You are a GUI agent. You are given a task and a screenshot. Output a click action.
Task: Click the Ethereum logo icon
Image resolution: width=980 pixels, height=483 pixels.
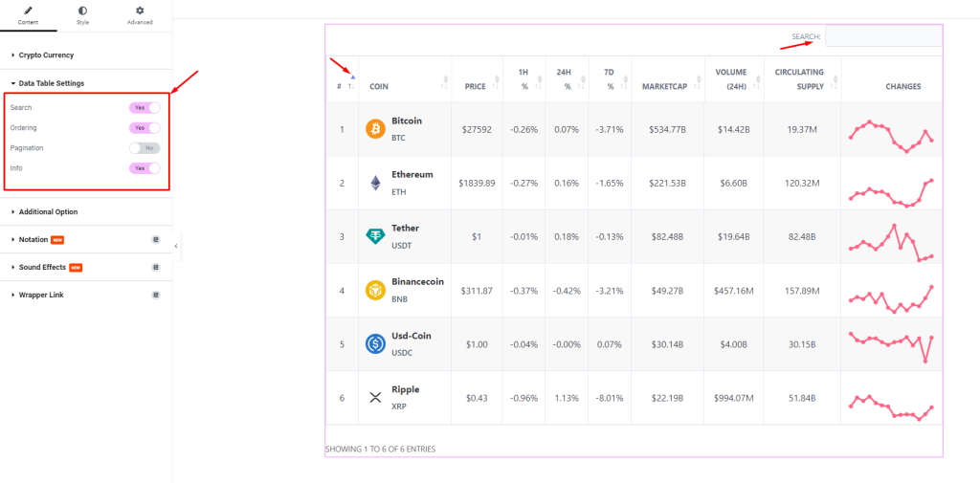pyautogui.click(x=375, y=183)
